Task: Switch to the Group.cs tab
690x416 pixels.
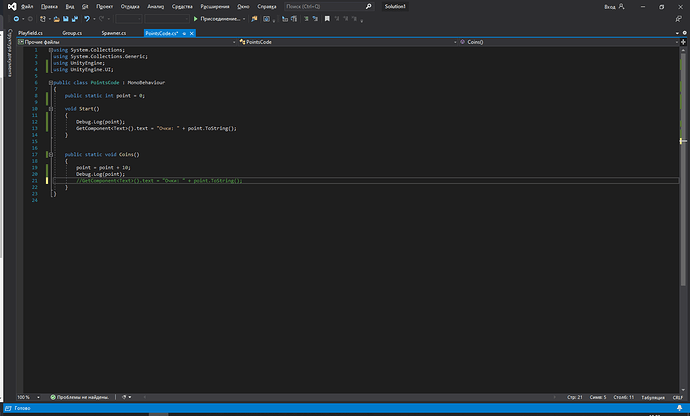Action: 72,33
